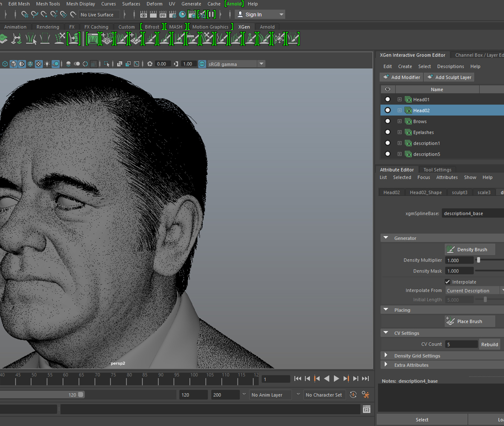Viewport: 504px width, 426px height.
Task: Open the Generate menu
Action: (191, 4)
